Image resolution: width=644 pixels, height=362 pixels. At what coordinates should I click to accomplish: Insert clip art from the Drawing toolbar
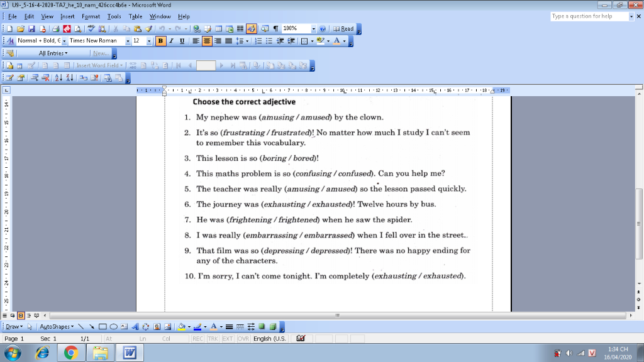157,327
